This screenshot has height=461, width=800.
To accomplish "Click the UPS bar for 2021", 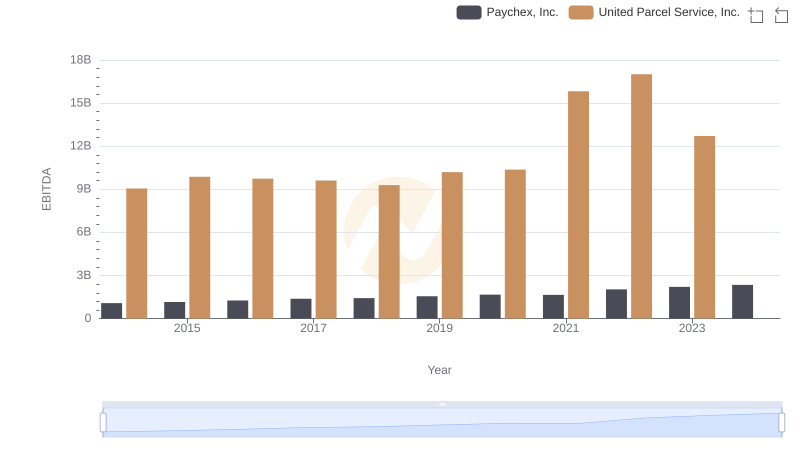I will [x=578, y=205].
